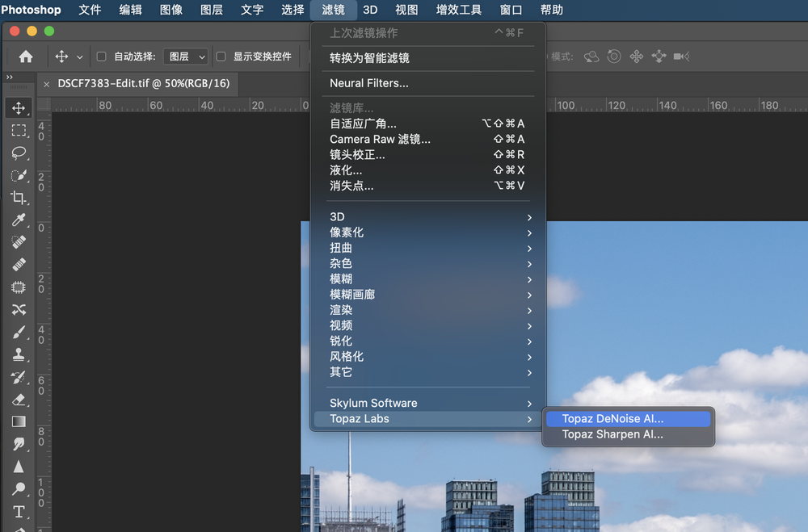This screenshot has height=532, width=808.
Task: Expand the toolbox double-arrow toggle
Action: coord(9,77)
